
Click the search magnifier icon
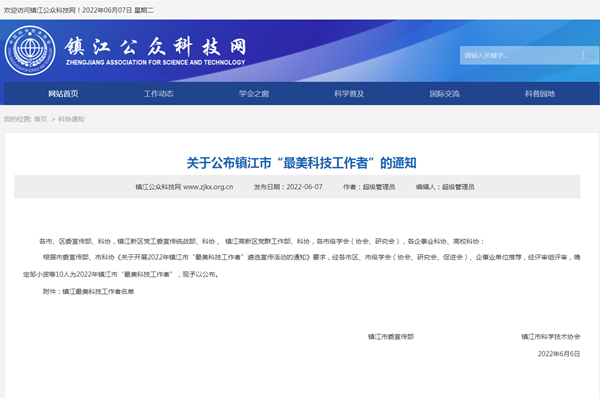click(x=590, y=55)
